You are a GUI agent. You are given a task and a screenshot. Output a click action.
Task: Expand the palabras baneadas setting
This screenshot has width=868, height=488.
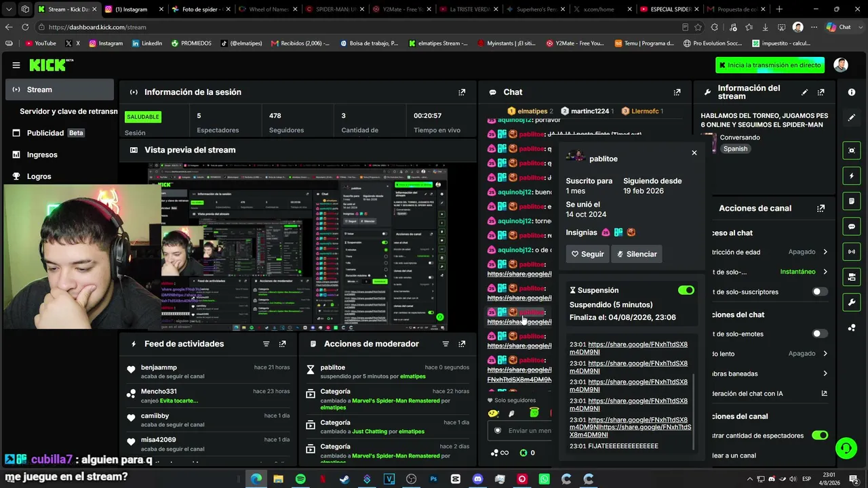coord(825,373)
